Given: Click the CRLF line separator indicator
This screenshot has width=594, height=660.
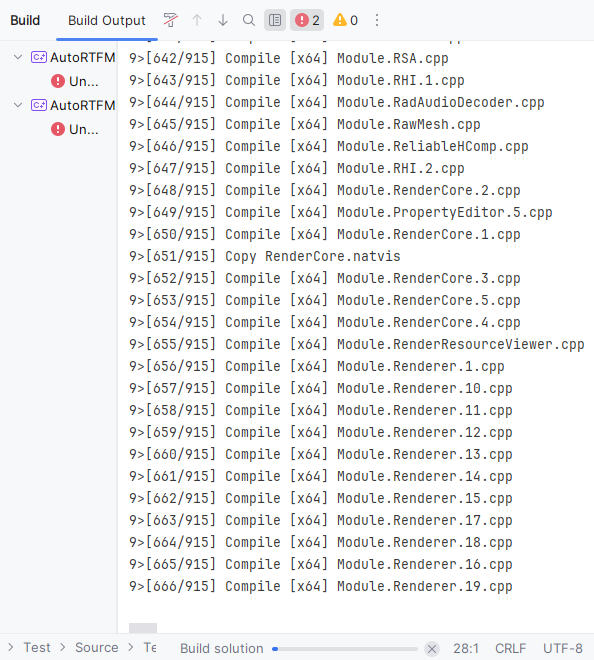Looking at the screenshot, I should click(x=510, y=648).
